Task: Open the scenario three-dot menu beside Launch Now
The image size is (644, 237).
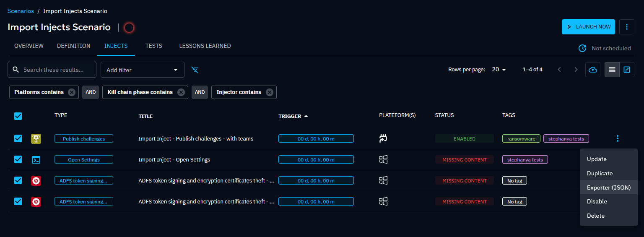Action: click(x=626, y=27)
